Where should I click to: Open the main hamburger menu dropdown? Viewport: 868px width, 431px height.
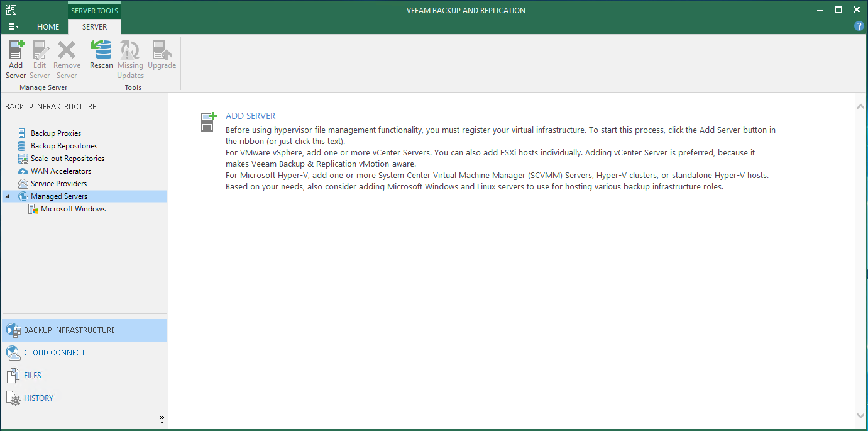(x=13, y=27)
